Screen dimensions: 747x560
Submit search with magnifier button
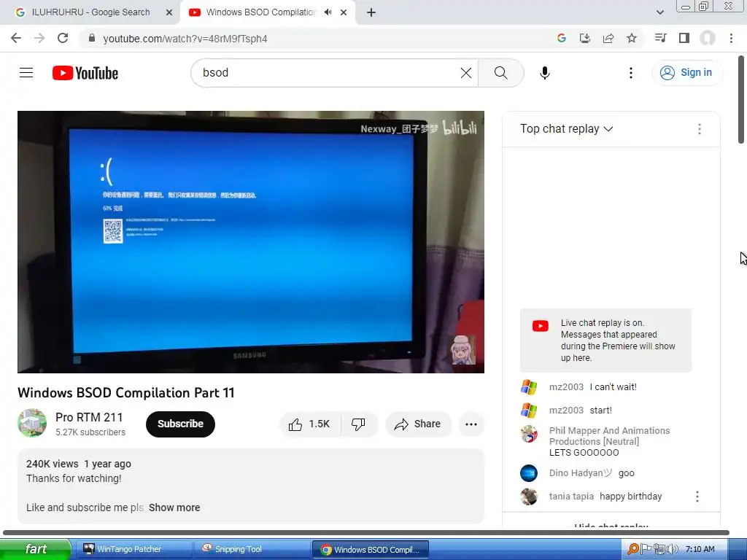pyautogui.click(x=500, y=72)
